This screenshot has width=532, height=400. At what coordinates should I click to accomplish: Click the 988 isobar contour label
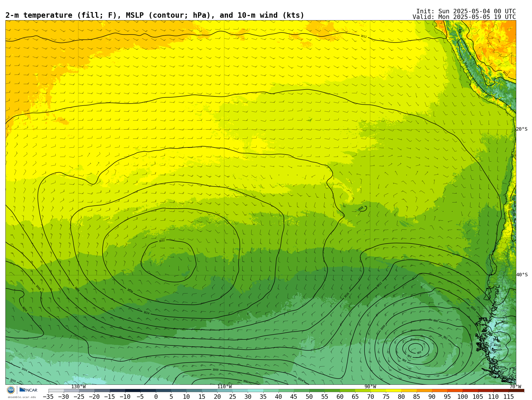[404, 360]
